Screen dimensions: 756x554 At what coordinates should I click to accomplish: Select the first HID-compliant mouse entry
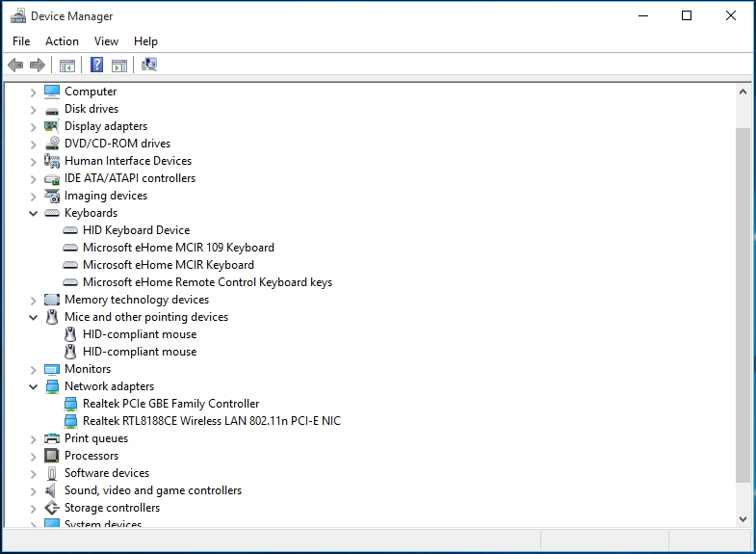point(140,334)
